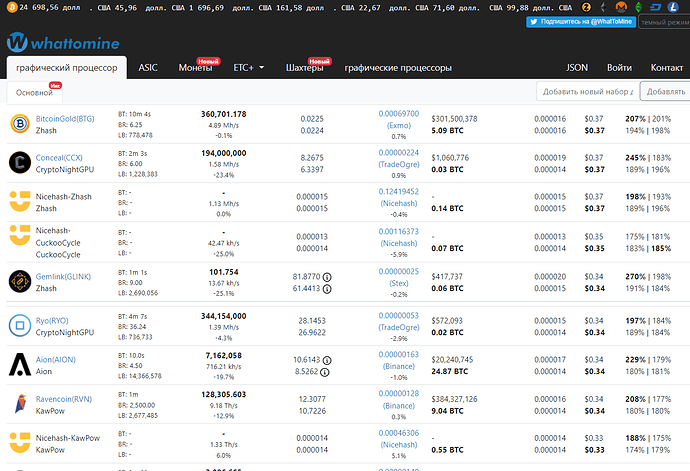
Task: Click the $1,060,776 market cap value
Action: click(450, 158)
